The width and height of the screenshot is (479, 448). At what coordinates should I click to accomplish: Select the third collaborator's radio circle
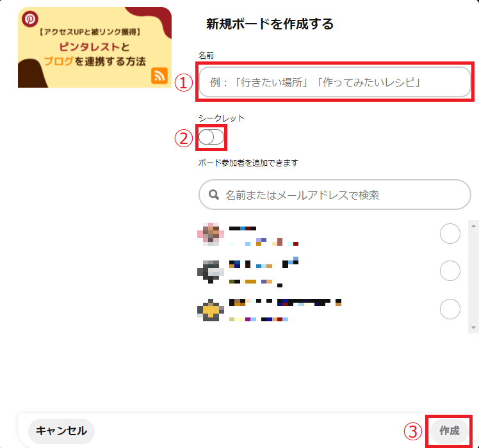(x=450, y=309)
